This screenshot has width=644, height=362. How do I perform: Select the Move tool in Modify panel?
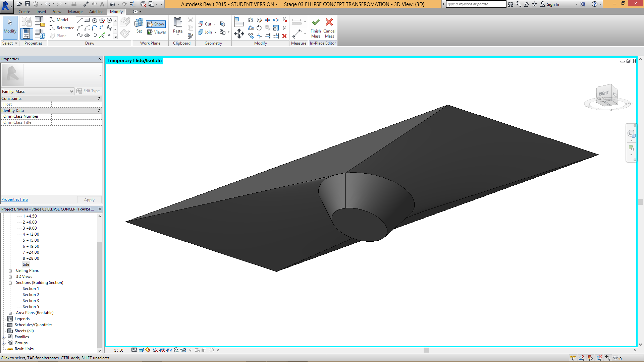pyautogui.click(x=239, y=34)
